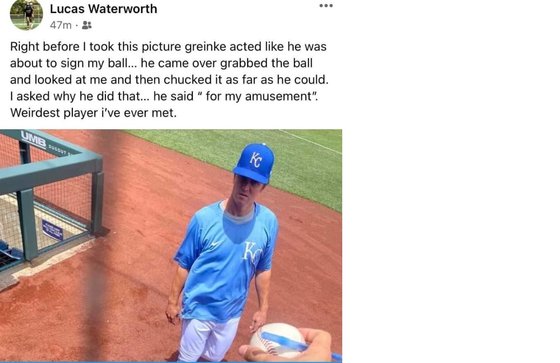Click the KC logo on the blue cap

(256, 160)
